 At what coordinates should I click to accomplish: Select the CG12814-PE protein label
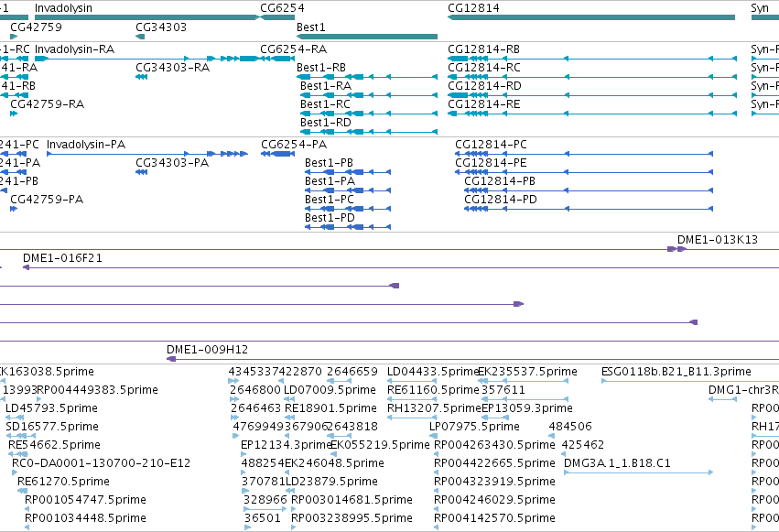pos(491,163)
